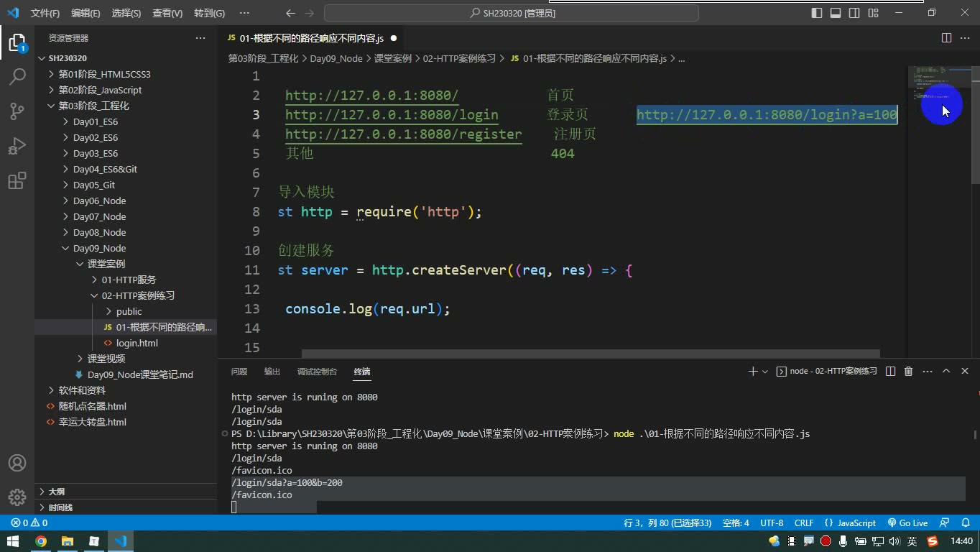Open the 查看(V) menu
This screenshot has width=980, height=552.
coord(167,13)
